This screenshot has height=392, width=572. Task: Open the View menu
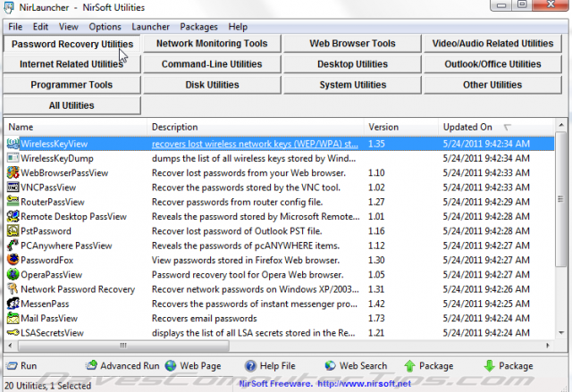tap(69, 27)
